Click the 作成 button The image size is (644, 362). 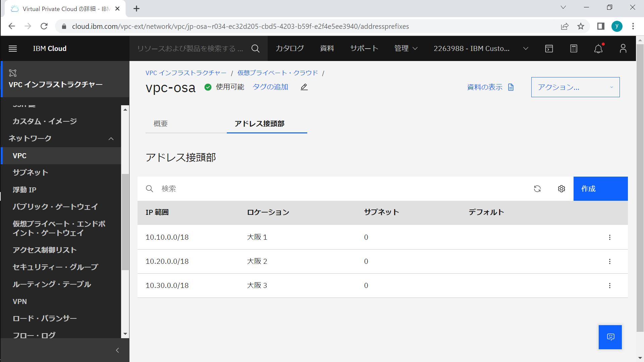(x=600, y=189)
